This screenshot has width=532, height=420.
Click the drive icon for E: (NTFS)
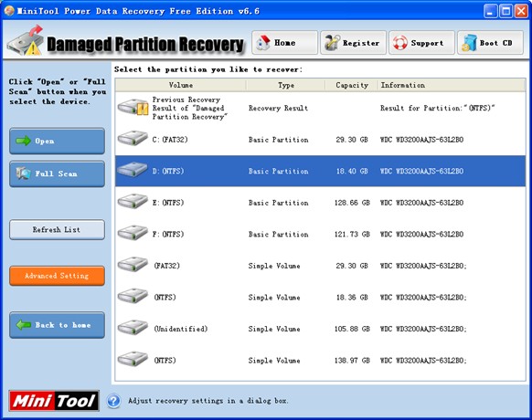(133, 202)
